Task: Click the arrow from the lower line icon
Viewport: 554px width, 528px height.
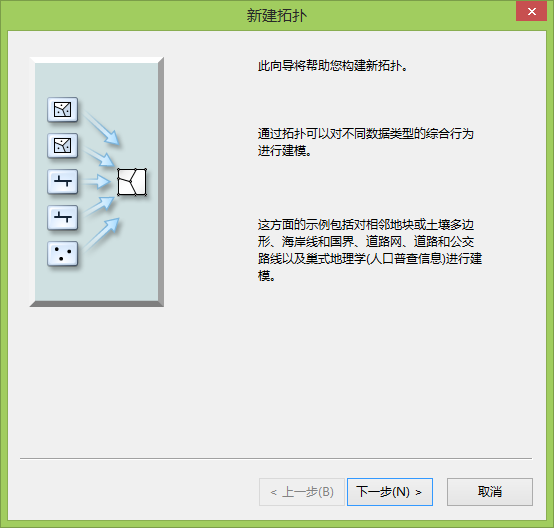Action: [x=99, y=206]
